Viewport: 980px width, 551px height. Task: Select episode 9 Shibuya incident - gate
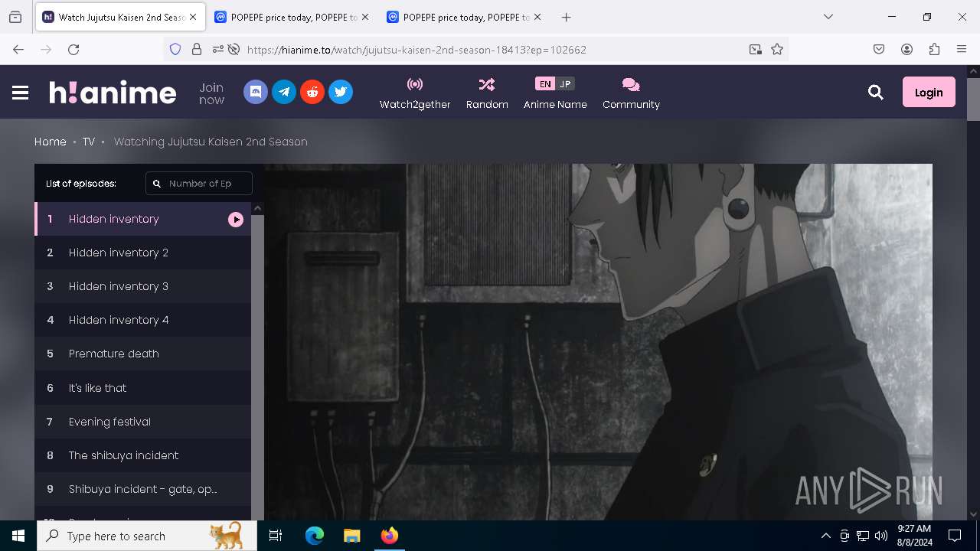[142, 489]
